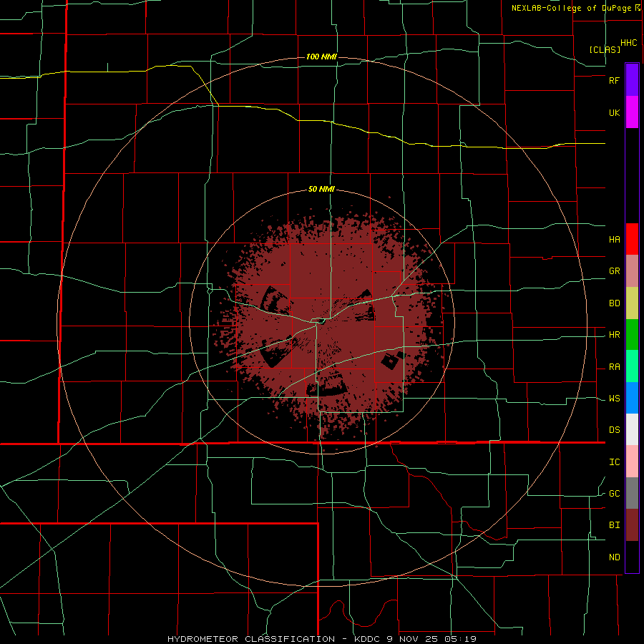Click the UK magenta color swatch
644x644 pixels.
[x=632, y=112]
